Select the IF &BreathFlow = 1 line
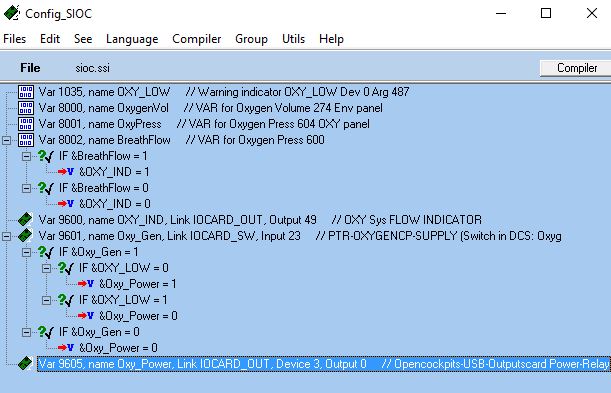This screenshot has width=611, height=393. click(x=103, y=156)
